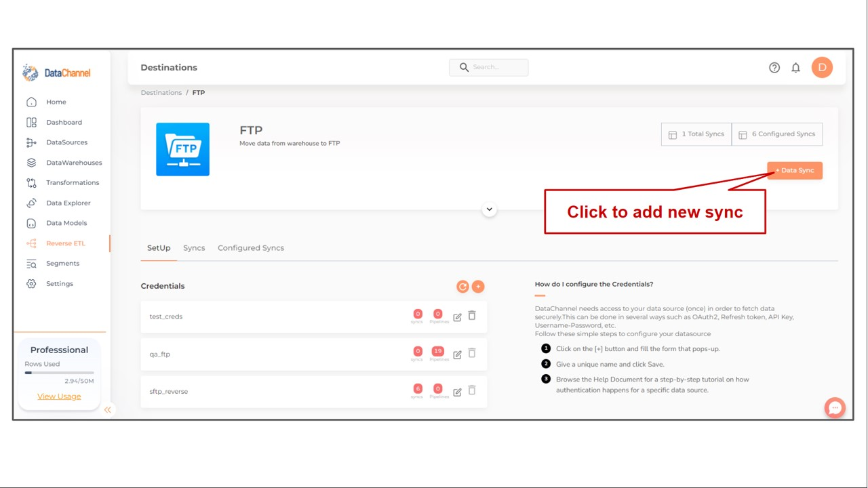Click sftp_reverse syncs badge 6
Image resolution: width=868 pixels, height=488 pixels.
tap(418, 388)
